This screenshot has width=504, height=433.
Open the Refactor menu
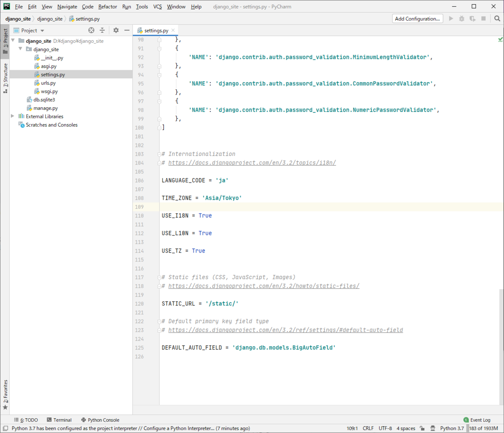pos(108,7)
